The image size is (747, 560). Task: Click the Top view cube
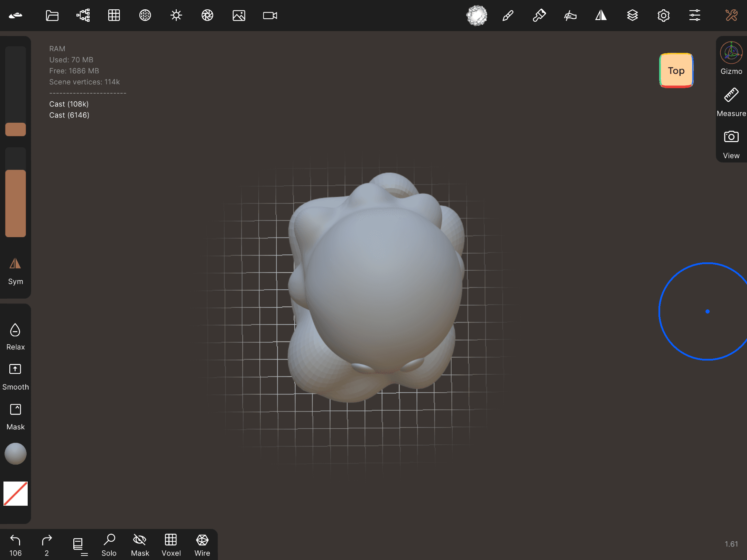pos(676,71)
